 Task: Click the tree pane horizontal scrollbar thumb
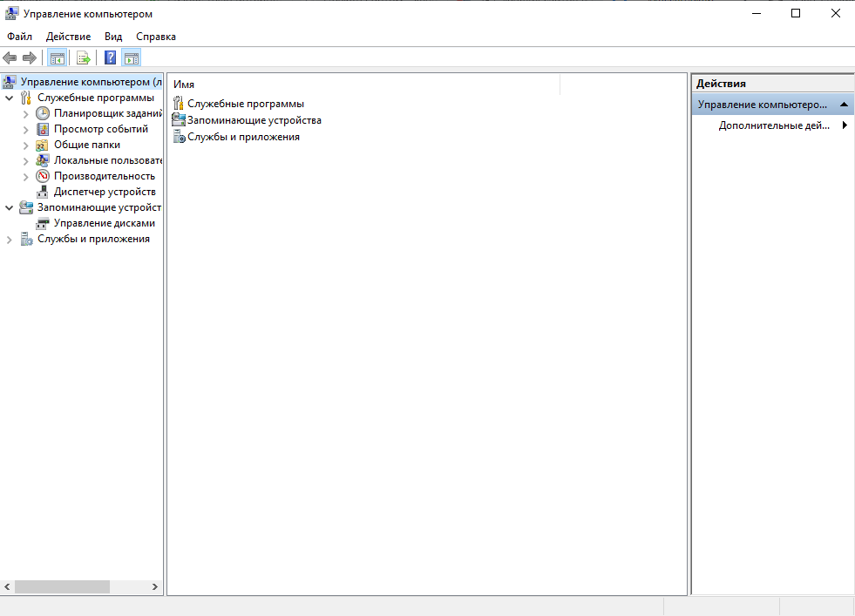pos(62,586)
